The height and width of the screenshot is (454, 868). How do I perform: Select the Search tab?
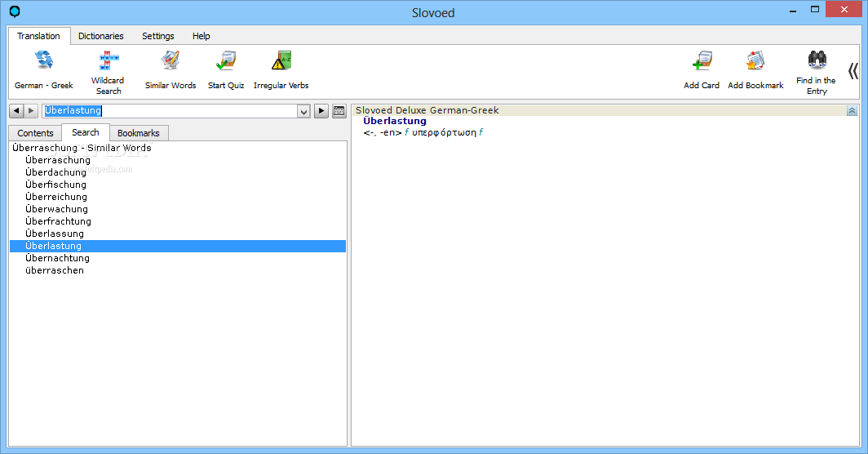point(85,132)
